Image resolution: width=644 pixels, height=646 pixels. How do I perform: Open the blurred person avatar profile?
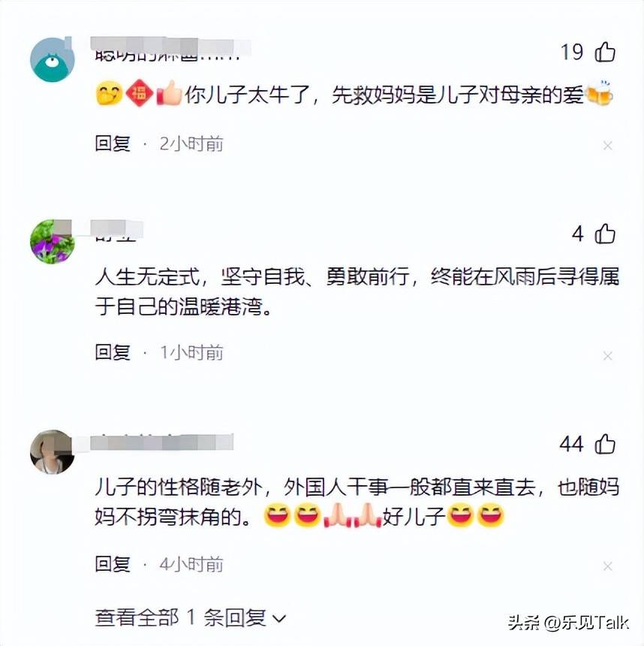(53, 452)
